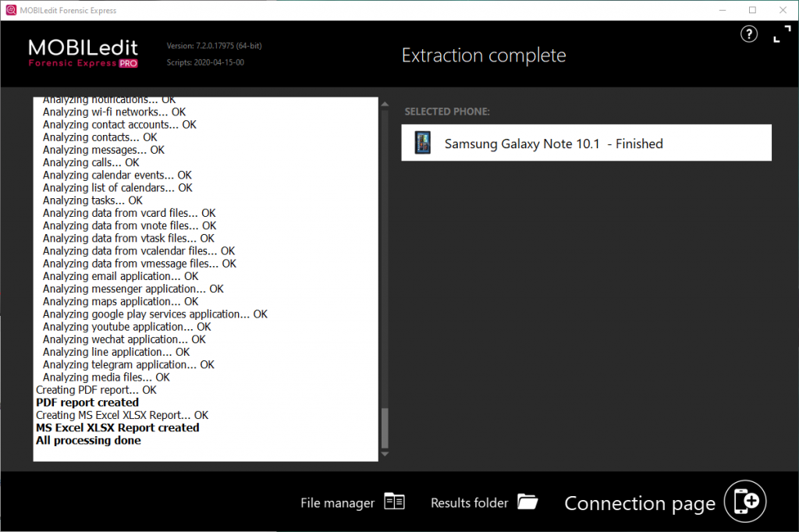Click the All processing done log line
Viewport: 799px width, 532px height.
(x=88, y=440)
